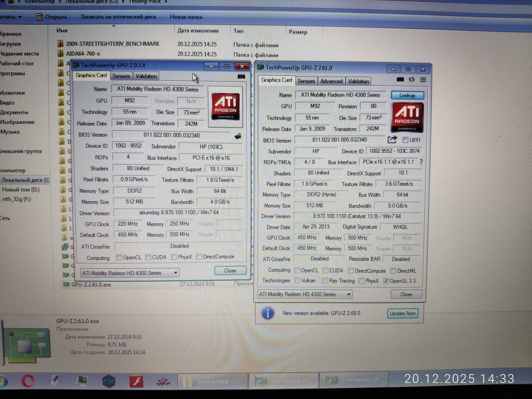Click Close button in GPU-Z 2.61.0
The height and width of the screenshot is (399, 532).
coord(406,294)
